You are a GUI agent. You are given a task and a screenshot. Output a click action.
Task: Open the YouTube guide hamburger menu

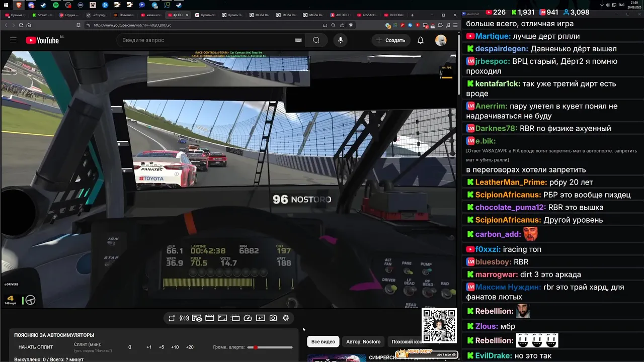point(13,40)
